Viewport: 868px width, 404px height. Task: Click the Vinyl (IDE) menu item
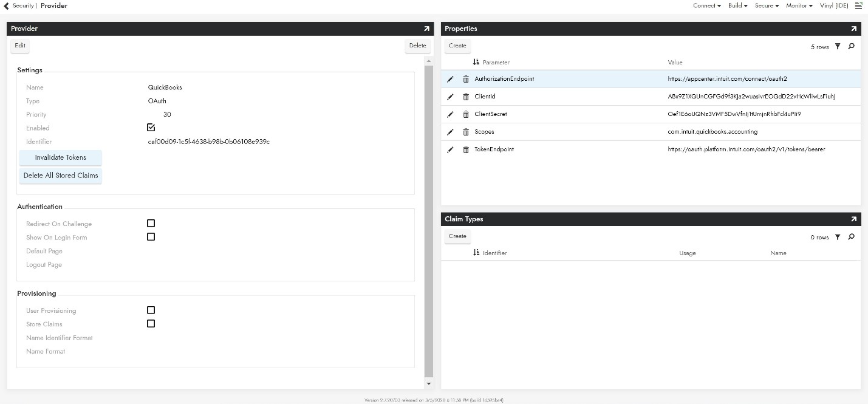point(833,5)
